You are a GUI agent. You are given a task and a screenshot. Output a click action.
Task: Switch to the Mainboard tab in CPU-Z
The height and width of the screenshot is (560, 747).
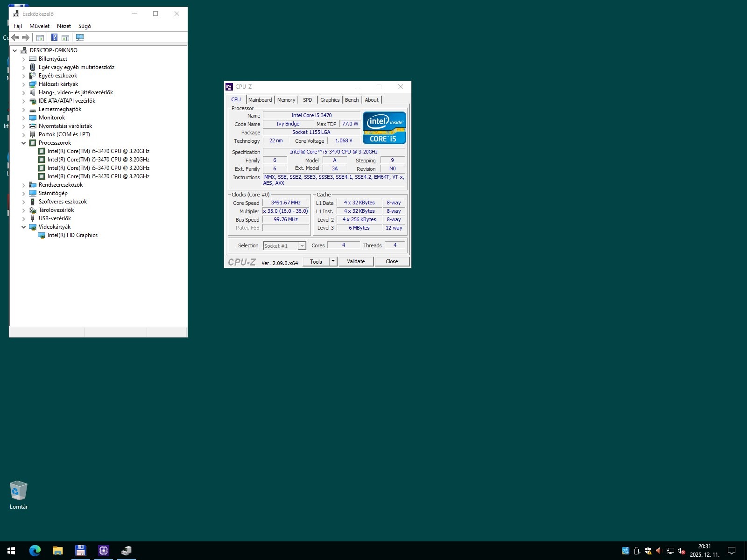[260, 100]
